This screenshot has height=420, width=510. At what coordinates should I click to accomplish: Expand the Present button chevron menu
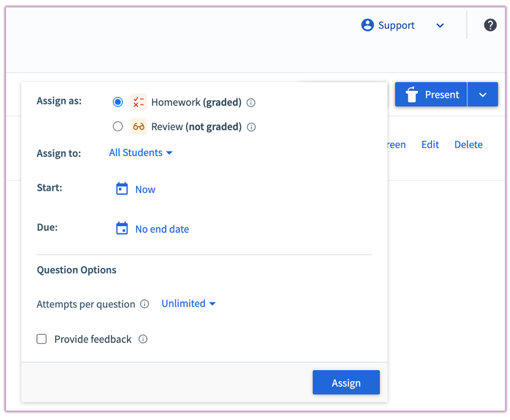[483, 94]
